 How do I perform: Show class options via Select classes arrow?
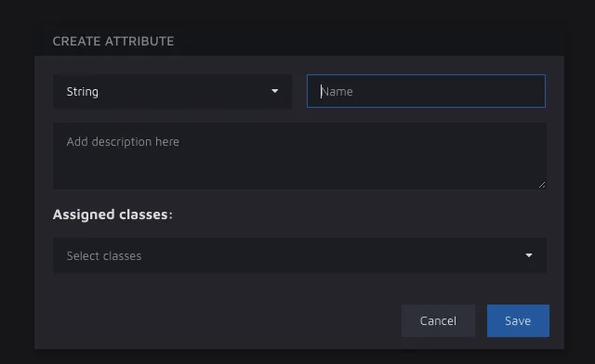[x=529, y=255]
